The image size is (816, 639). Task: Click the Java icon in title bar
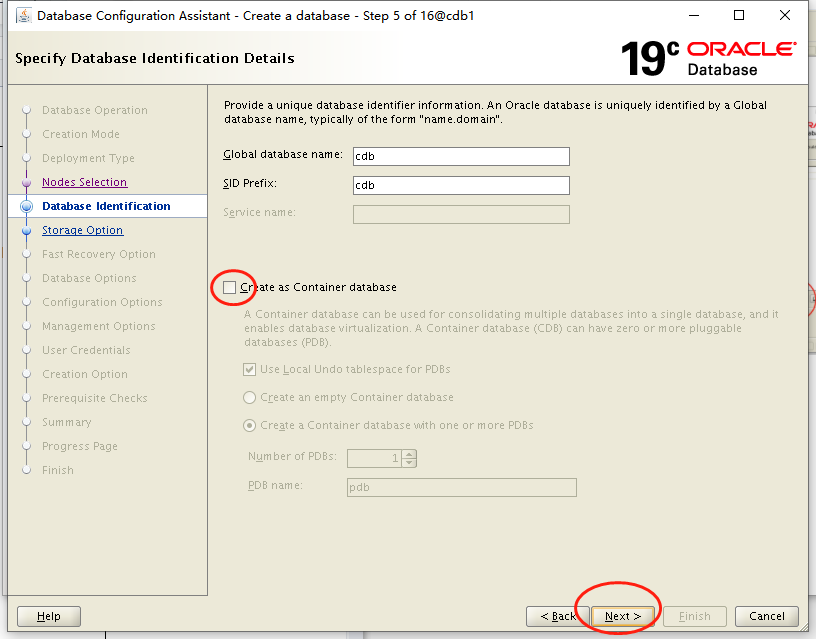23,16
